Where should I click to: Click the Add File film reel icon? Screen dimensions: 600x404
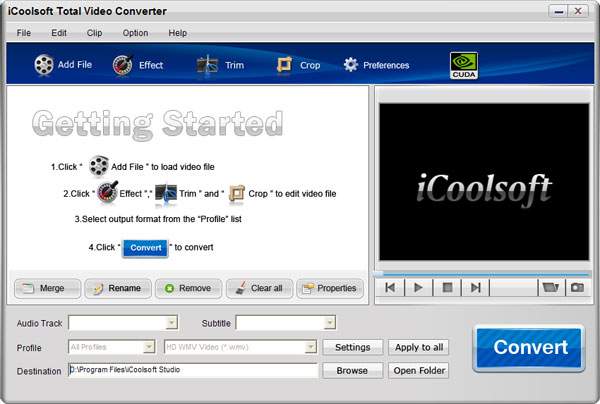point(44,65)
